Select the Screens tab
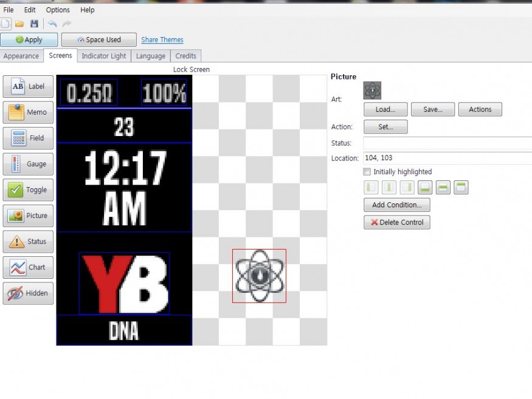 click(60, 56)
